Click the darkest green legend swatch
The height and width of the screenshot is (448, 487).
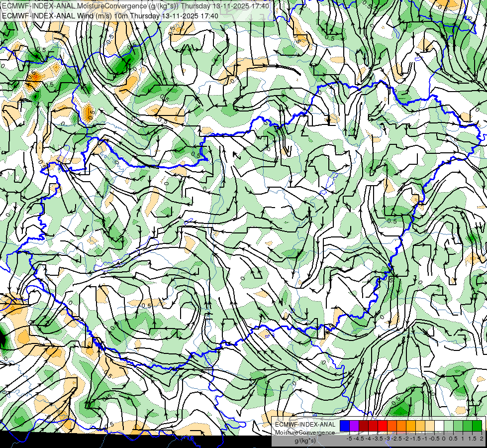477,426
